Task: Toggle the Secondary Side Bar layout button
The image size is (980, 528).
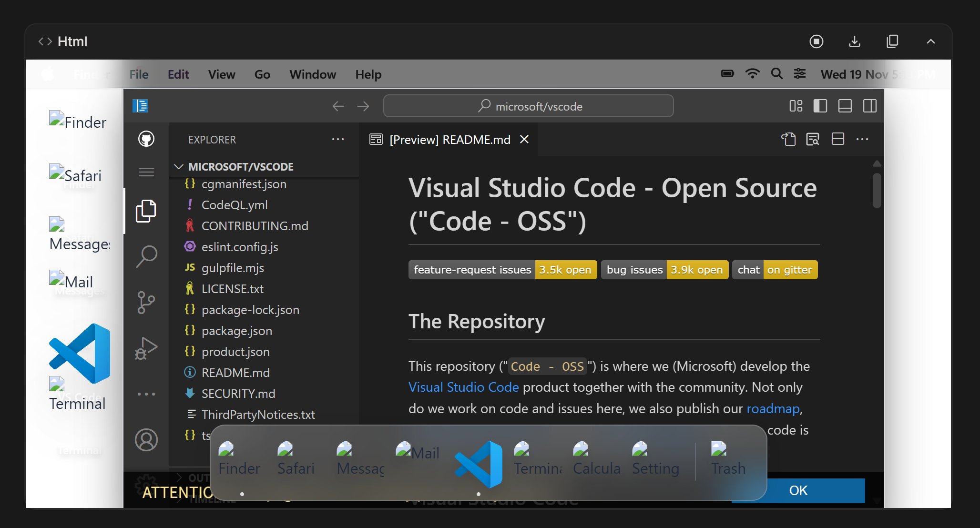Action: tap(869, 106)
